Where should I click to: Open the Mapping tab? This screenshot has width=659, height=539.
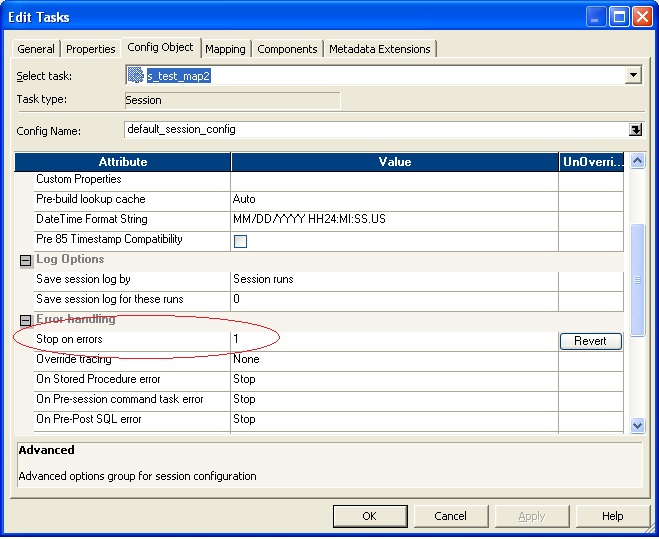(225, 49)
